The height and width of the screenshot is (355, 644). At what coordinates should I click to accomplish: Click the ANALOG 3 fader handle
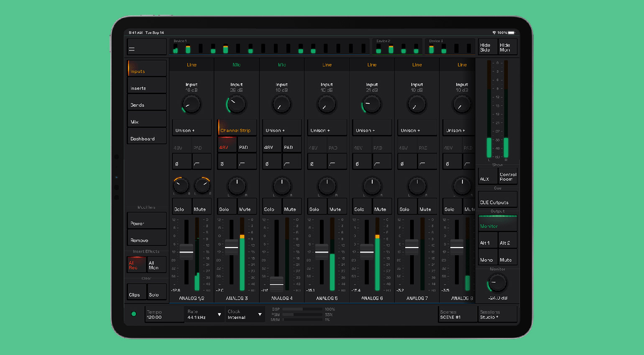tap(231, 247)
